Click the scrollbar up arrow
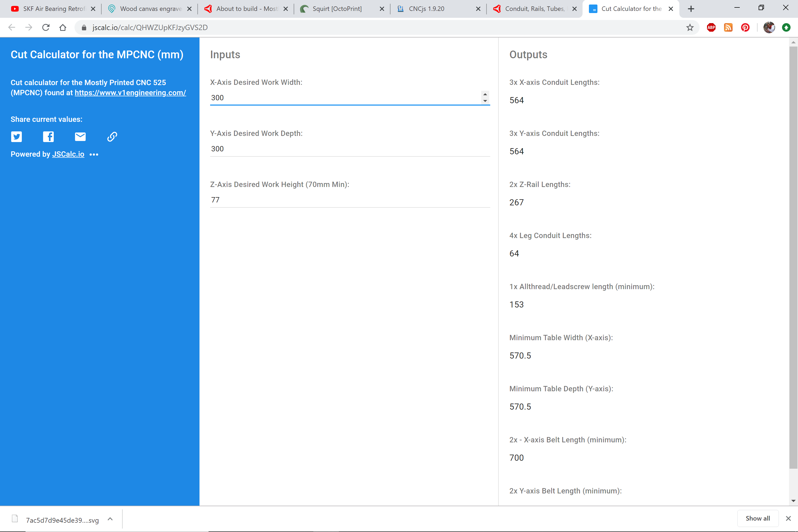 tap(793, 42)
